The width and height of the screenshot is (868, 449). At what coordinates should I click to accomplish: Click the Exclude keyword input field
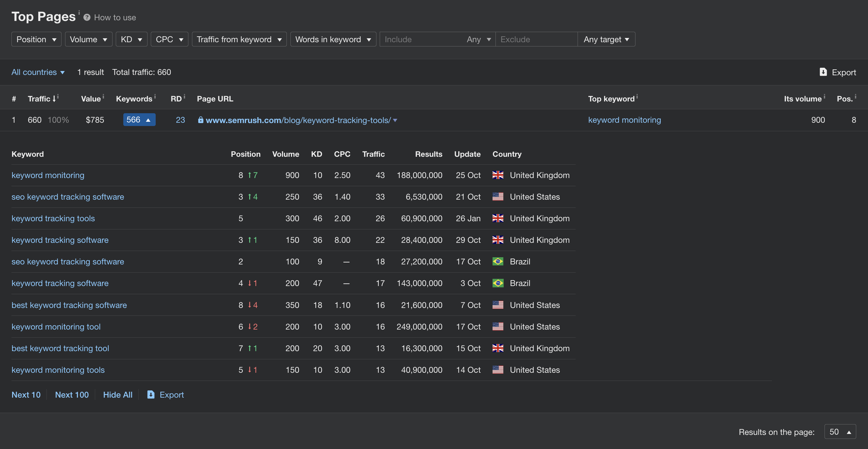coord(537,39)
